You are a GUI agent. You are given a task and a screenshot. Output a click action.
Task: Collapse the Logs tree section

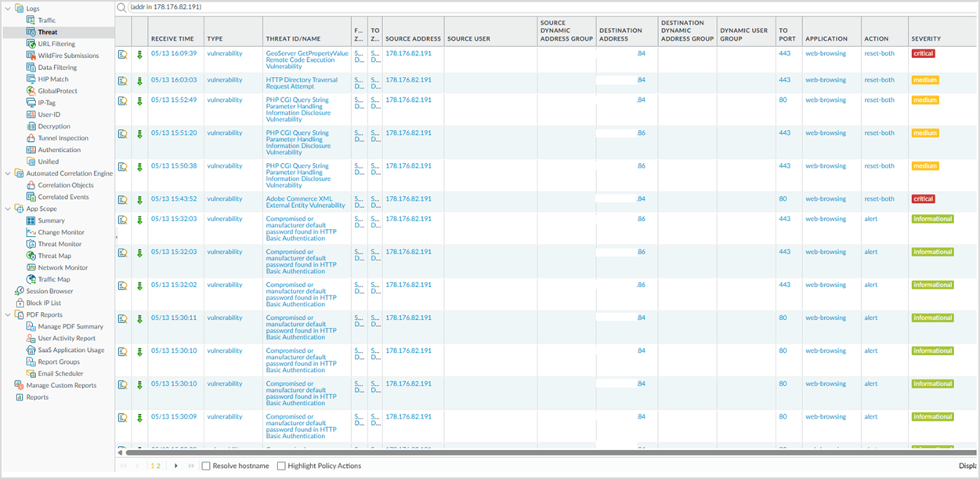click(8, 9)
